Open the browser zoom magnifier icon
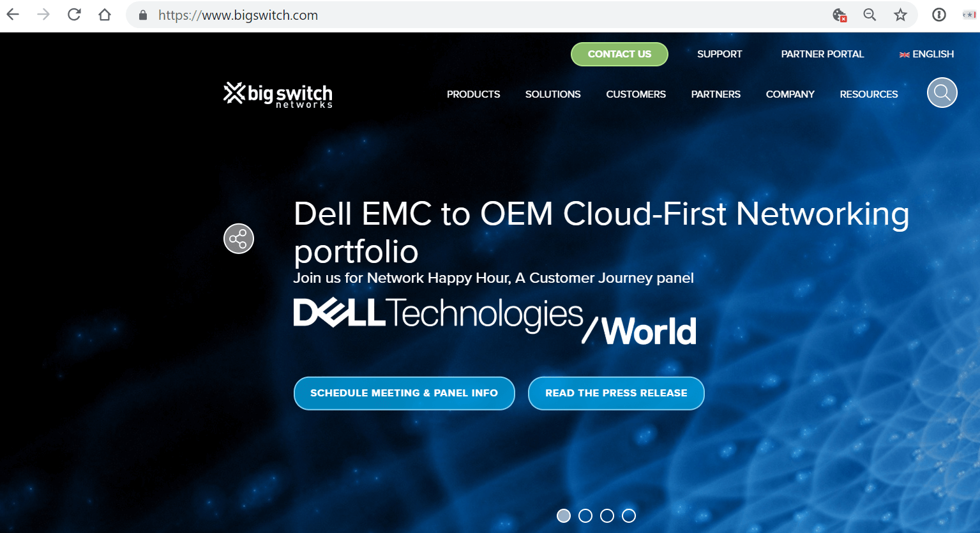The height and width of the screenshot is (533, 980). 870,15
